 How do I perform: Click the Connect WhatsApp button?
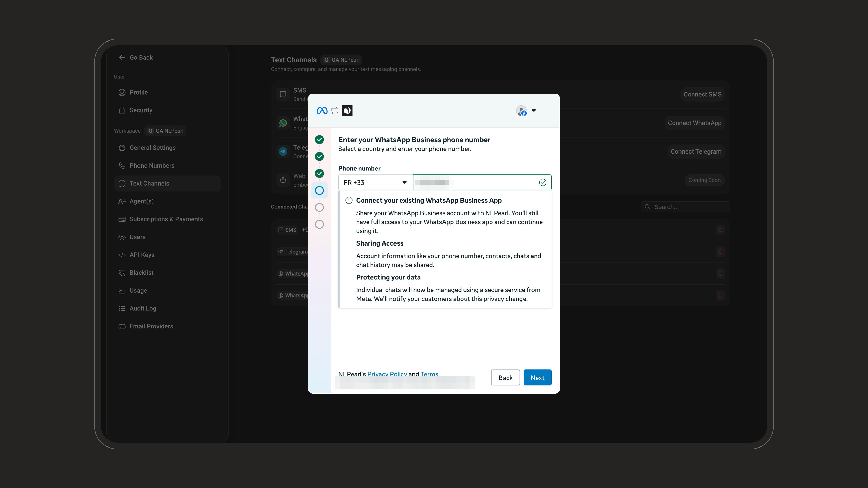tap(694, 123)
